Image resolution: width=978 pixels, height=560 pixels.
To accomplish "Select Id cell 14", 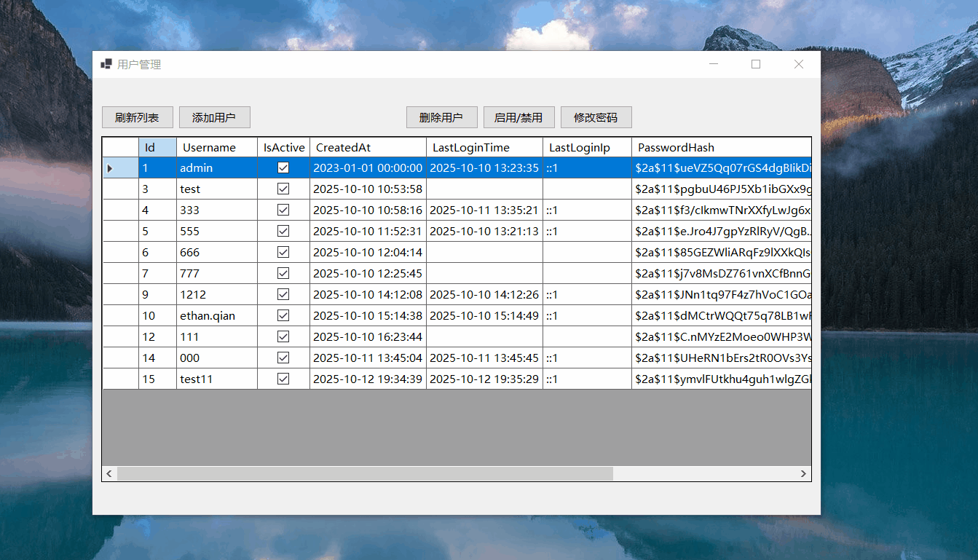I will pyautogui.click(x=157, y=358).
